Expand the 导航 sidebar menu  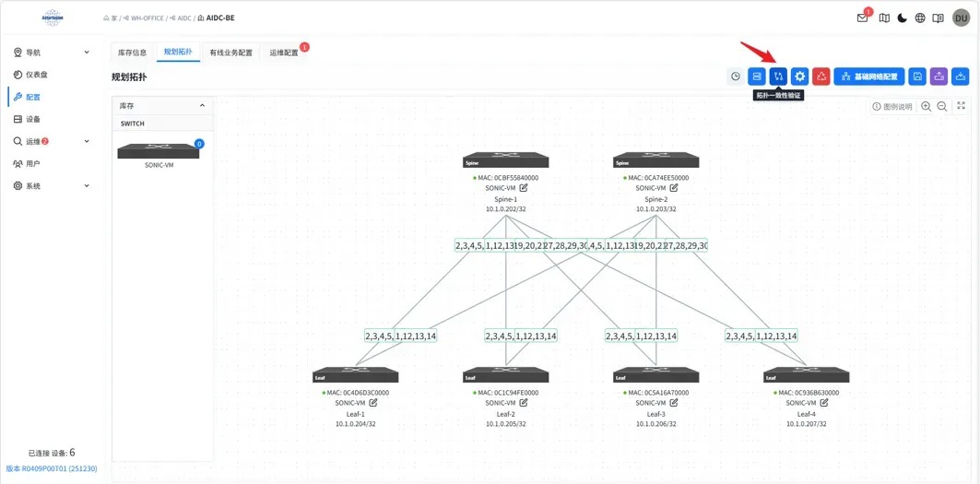pyautogui.click(x=87, y=53)
